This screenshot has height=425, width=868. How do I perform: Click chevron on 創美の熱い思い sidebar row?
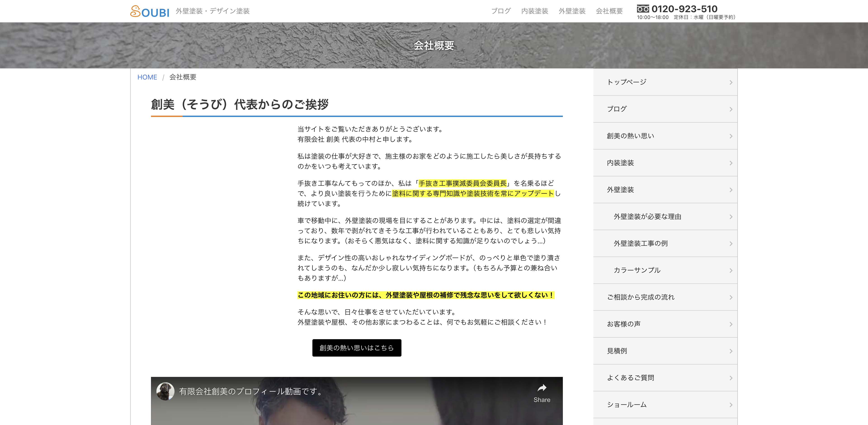tap(731, 136)
